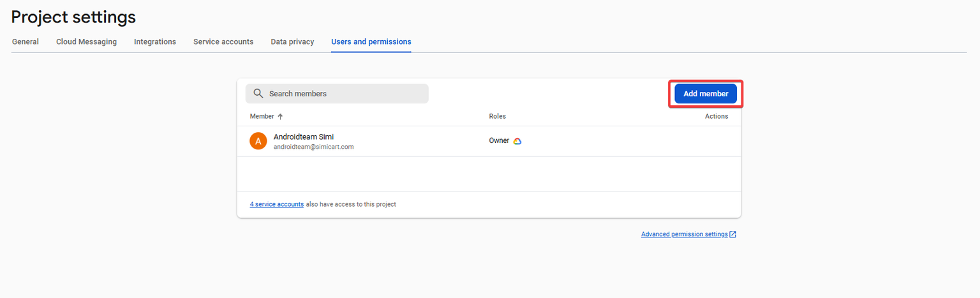Click the magnifying glass search icon
Screen dimensions: 980x298
pos(258,94)
